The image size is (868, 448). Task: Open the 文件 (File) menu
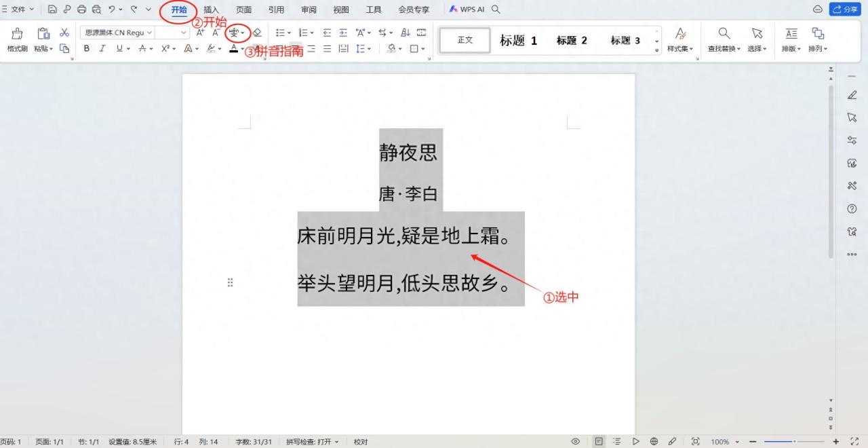pyautogui.click(x=18, y=10)
